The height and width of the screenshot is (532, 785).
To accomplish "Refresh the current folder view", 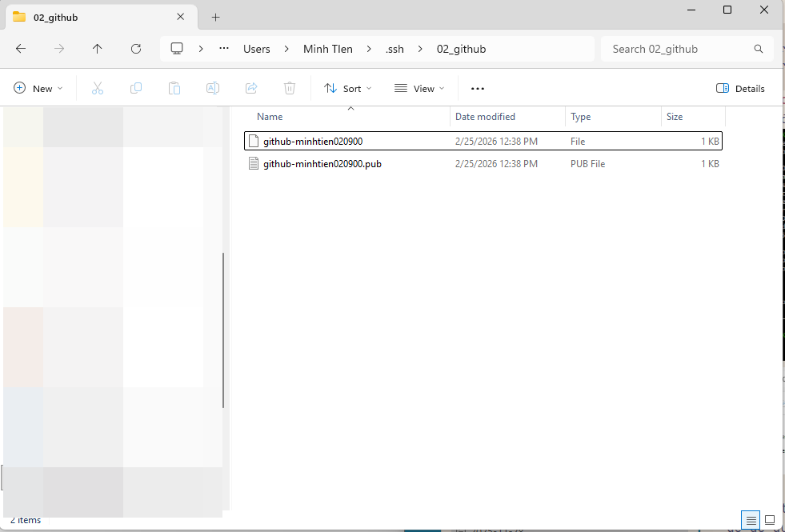I will point(136,49).
